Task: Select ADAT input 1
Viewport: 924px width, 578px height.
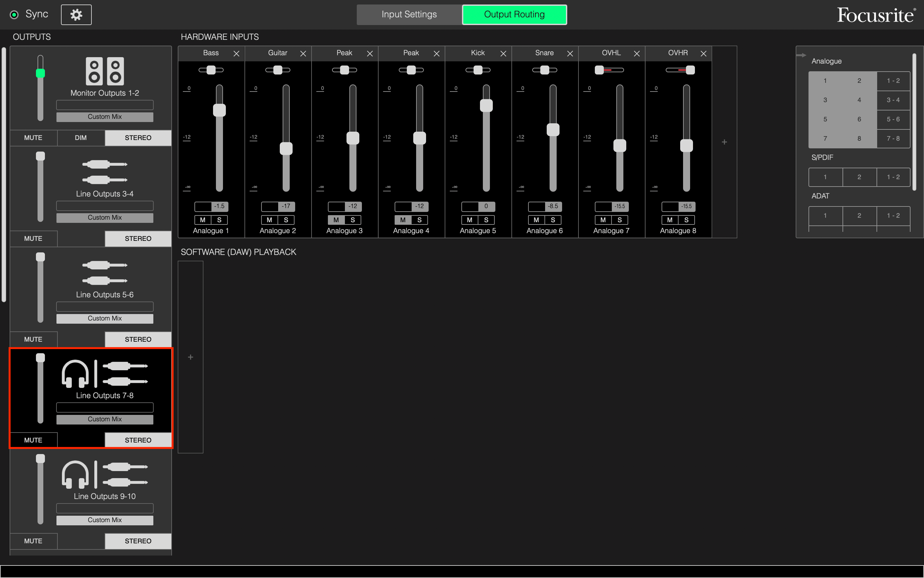Action: tap(825, 215)
